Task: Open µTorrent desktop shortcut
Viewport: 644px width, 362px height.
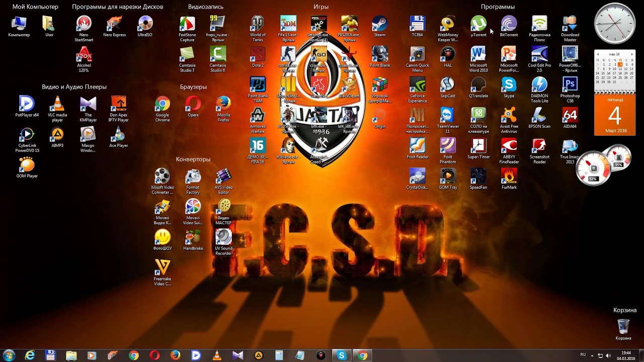Action: click(478, 26)
